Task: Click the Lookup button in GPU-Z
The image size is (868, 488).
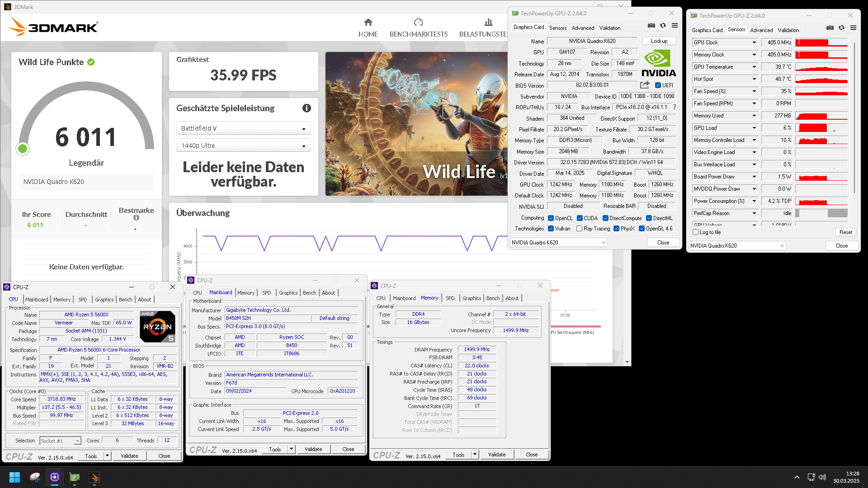Action: (x=659, y=41)
